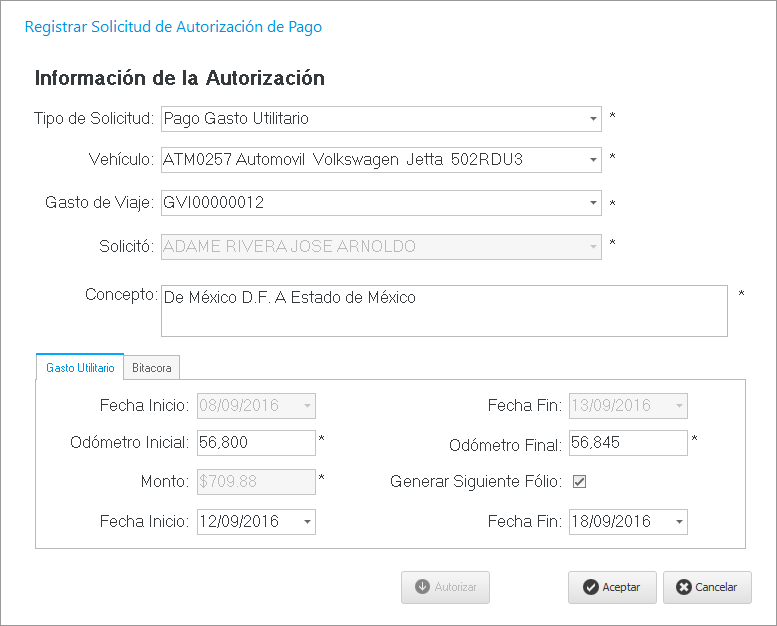777x626 pixels.
Task: Expand the Vehículo dropdown list
Action: tap(592, 160)
